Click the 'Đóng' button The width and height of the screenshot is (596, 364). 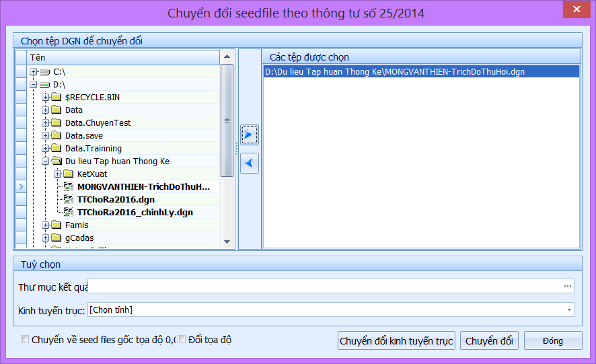(552, 341)
